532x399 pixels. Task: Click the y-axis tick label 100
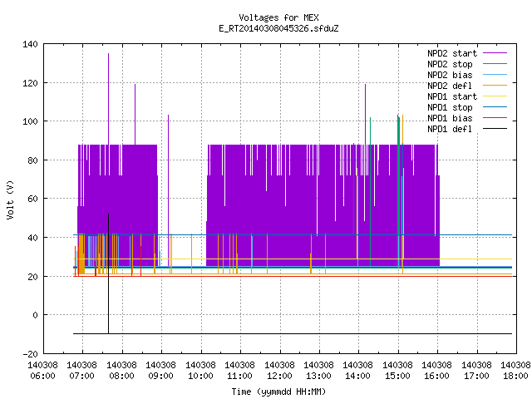30,121
